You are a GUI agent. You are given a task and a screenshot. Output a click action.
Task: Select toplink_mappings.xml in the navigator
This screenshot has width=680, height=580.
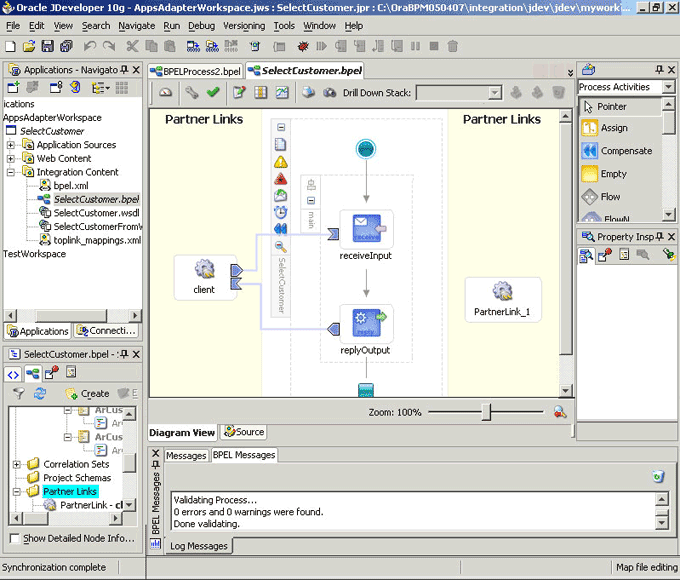[x=97, y=240]
